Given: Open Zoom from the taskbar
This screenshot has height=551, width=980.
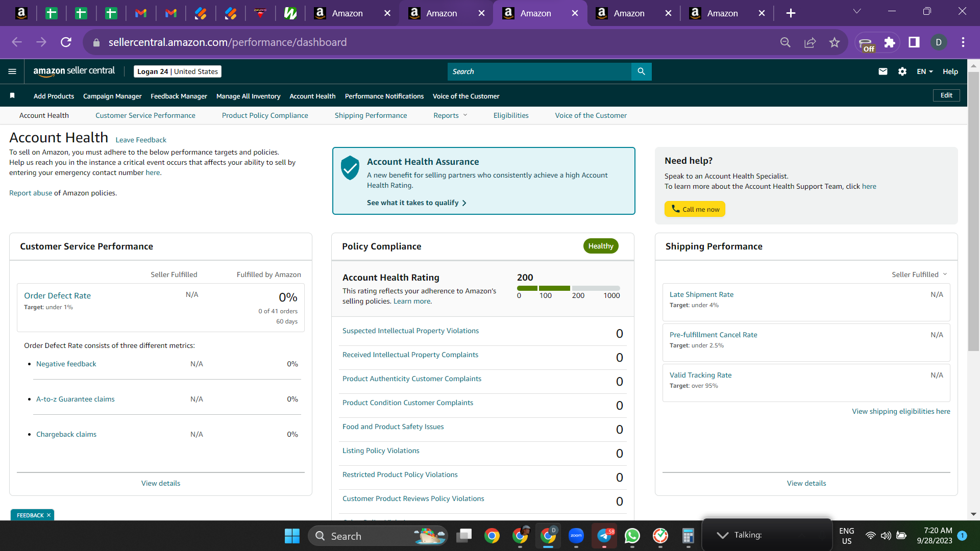Looking at the screenshot, I should click(576, 536).
